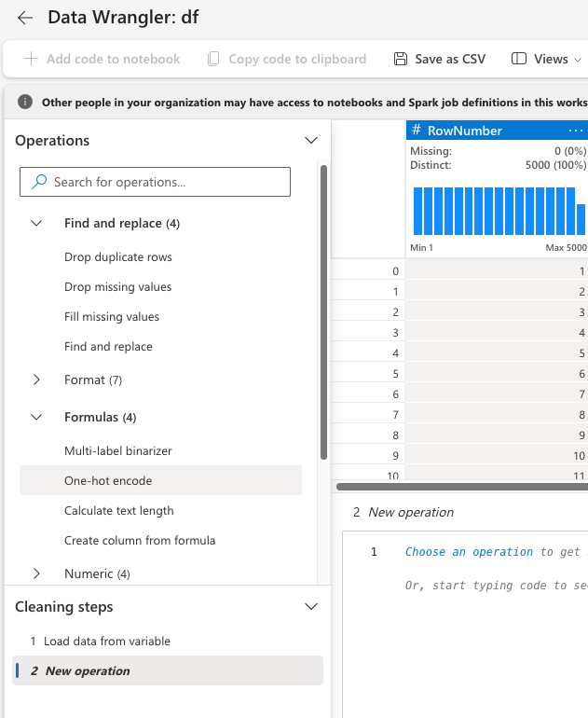This screenshot has width=588, height=718.
Task: Click the magnifier icon in operations search
Action: pos(39,182)
